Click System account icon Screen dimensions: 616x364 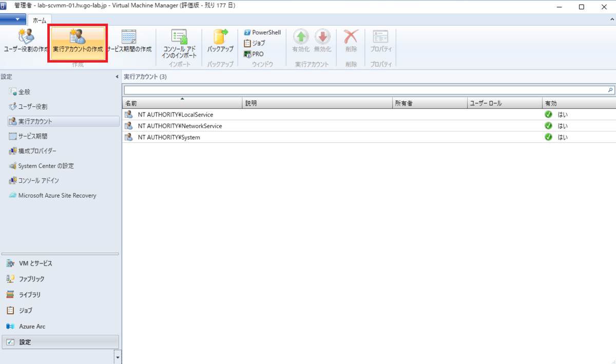pos(129,137)
